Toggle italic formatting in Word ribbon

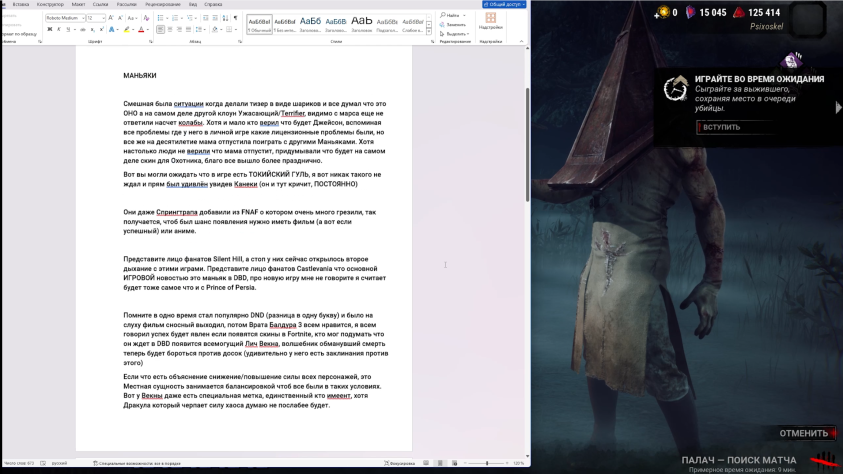59,29
